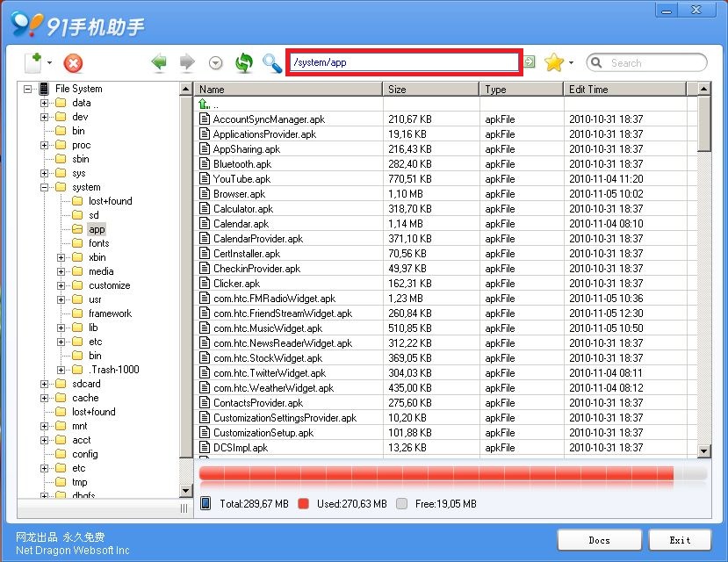Screen dimensions: 728x562
Task: Sort by Size column header
Action: tap(431, 89)
